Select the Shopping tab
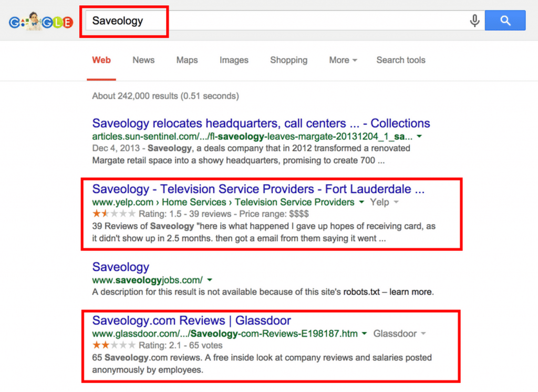 coord(288,60)
